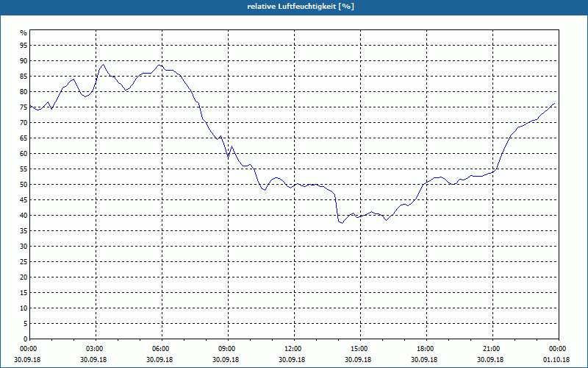Click the 00:00 30.09.18 start label
The width and height of the screenshot is (588, 368).
pyautogui.click(x=27, y=354)
